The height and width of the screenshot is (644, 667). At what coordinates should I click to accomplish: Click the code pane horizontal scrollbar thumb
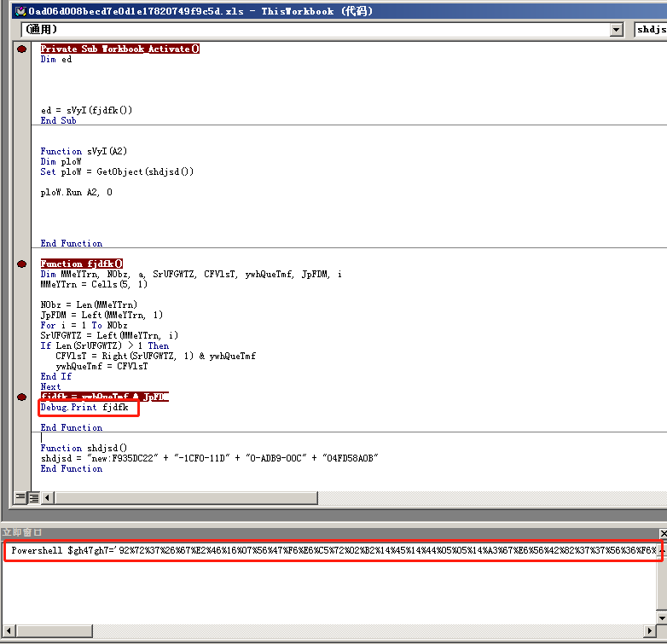pos(186,497)
